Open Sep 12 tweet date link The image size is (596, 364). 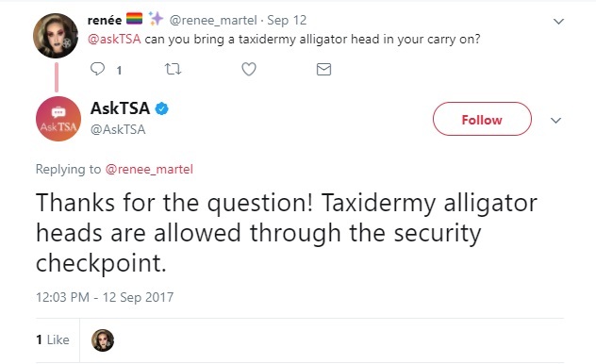point(287,20)
